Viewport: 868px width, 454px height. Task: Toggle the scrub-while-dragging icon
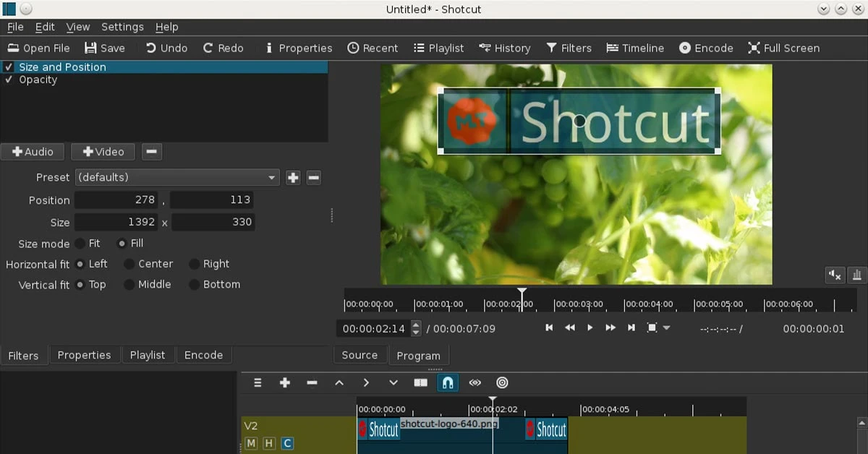[x=475, y=382]
